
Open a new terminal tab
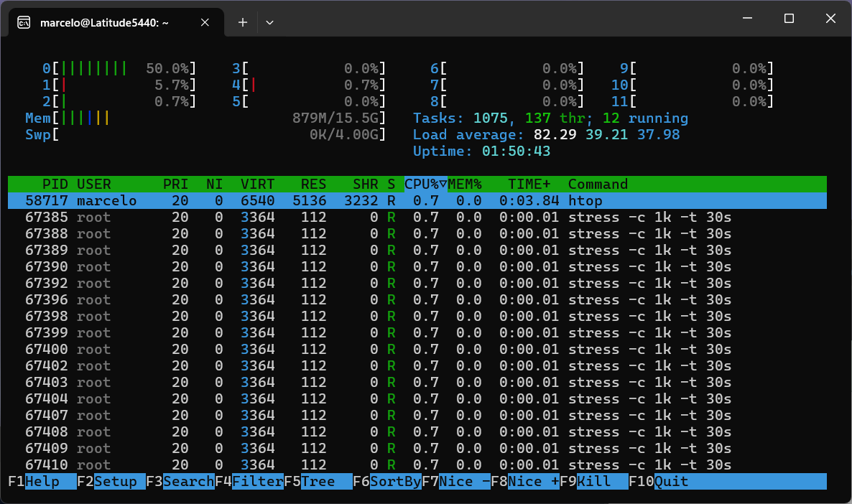(243, 22)
